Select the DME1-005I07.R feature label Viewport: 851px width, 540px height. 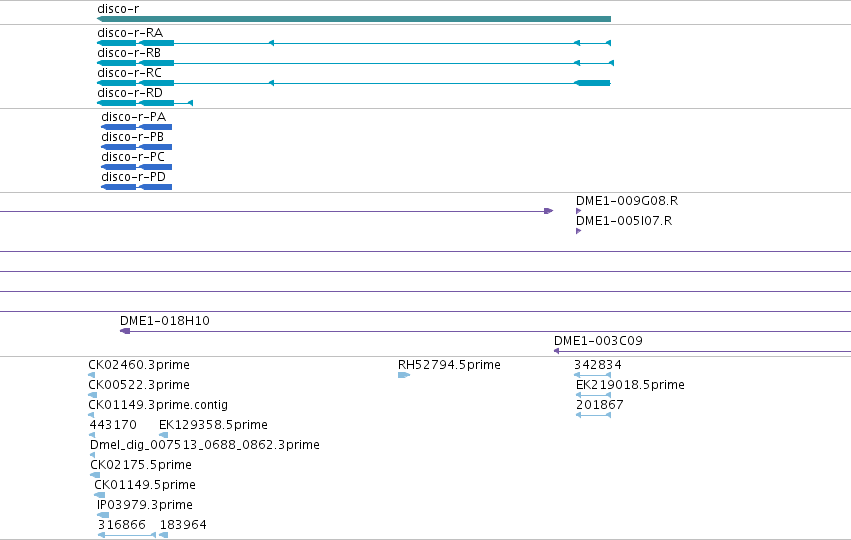[624, 221]
